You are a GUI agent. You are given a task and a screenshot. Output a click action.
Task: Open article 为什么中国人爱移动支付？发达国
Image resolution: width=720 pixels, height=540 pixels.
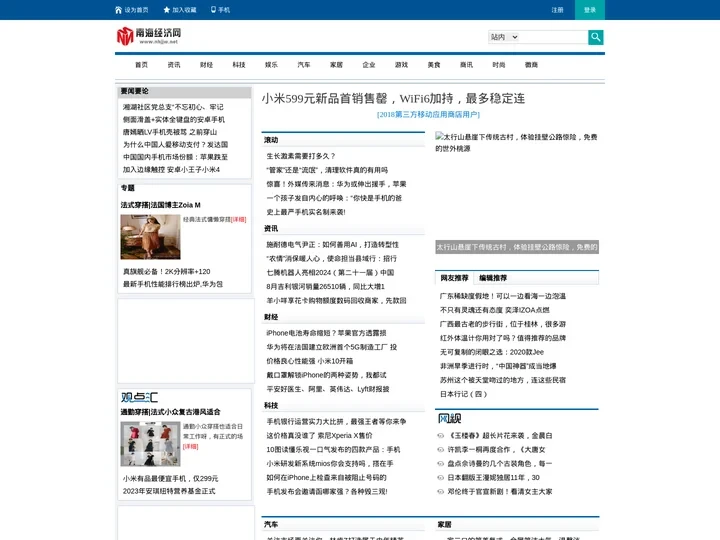tap(175, 145)
